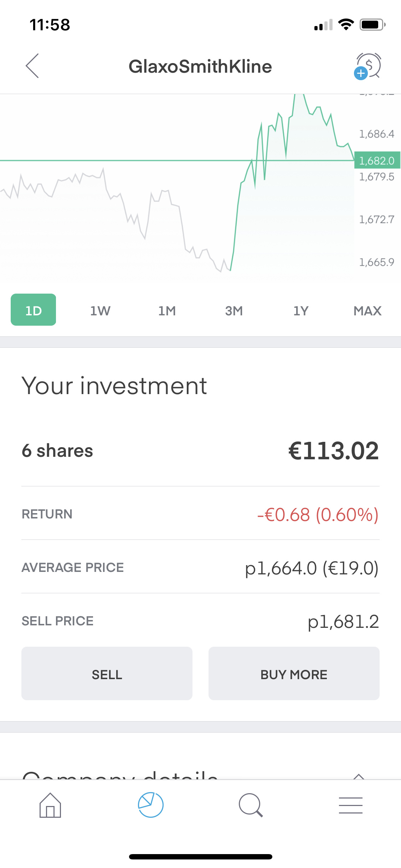401x868 pixels.
Task: Go to the Home tab icon
Action: tap(50, 805)
